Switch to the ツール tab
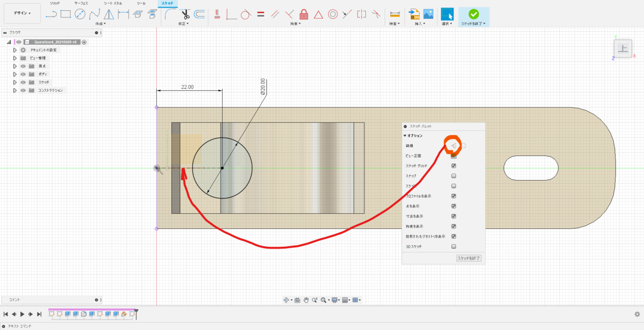644x330 pixels. [141, 3]
